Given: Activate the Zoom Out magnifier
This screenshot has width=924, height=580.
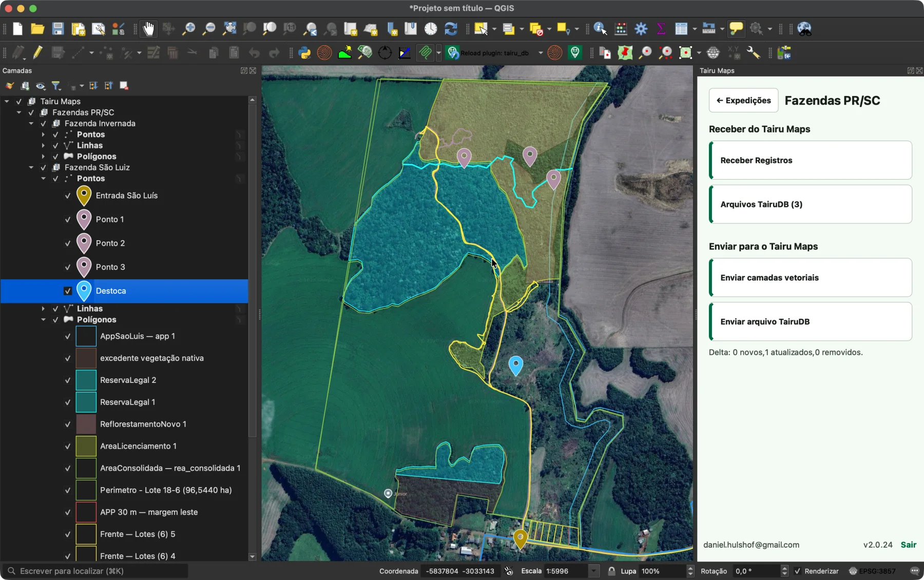Looking at the screenshot, I should [x=209, y=29].
